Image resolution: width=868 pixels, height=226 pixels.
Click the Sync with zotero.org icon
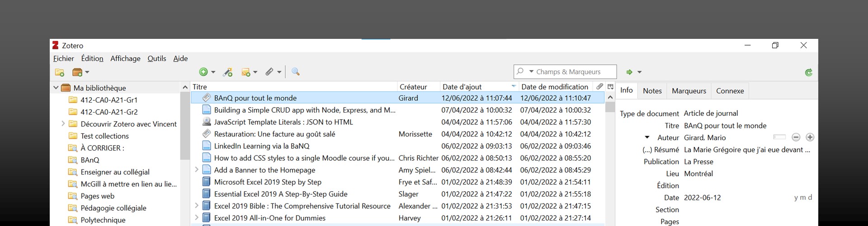pyautogui.click(x=809, y=72)
